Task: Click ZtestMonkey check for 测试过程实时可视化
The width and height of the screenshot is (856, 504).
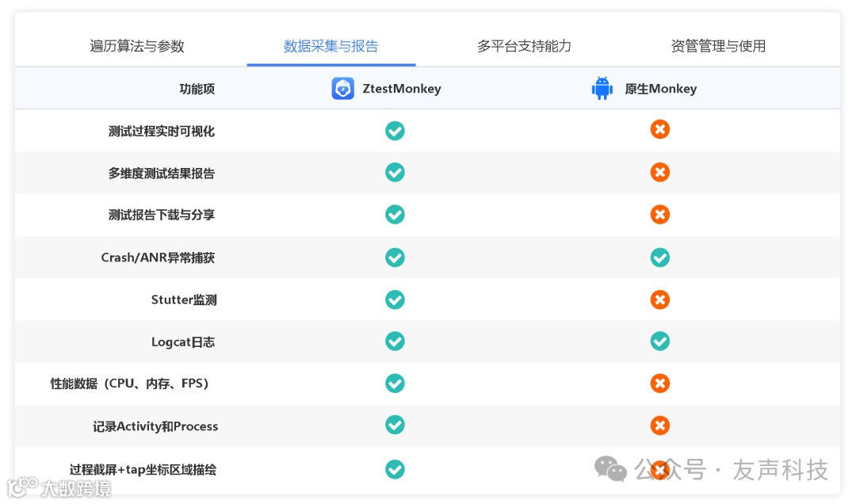Action: click(395, 131)
